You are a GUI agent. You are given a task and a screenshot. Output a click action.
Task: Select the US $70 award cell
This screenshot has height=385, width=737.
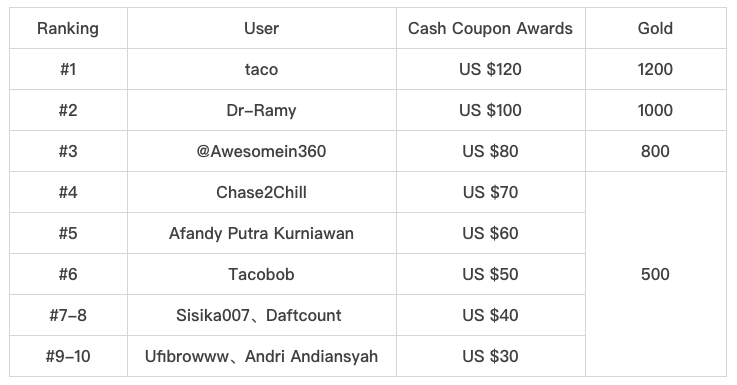coord(490,192)
